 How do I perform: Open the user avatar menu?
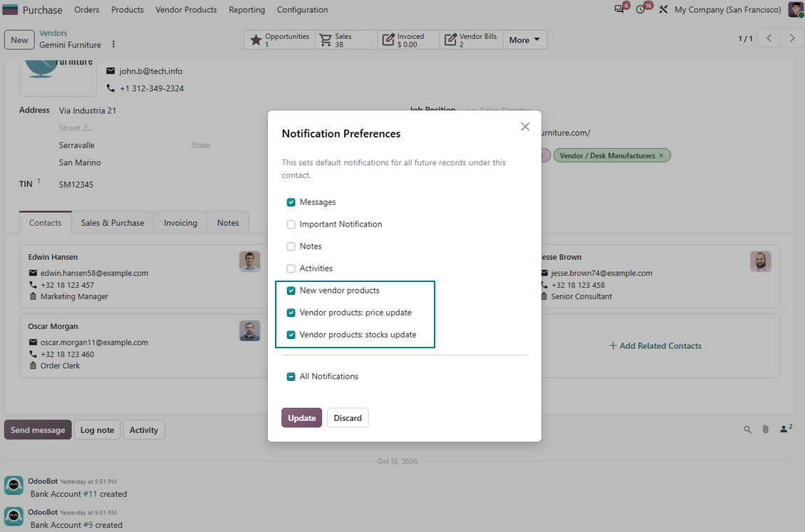click(x=796, y=9)
